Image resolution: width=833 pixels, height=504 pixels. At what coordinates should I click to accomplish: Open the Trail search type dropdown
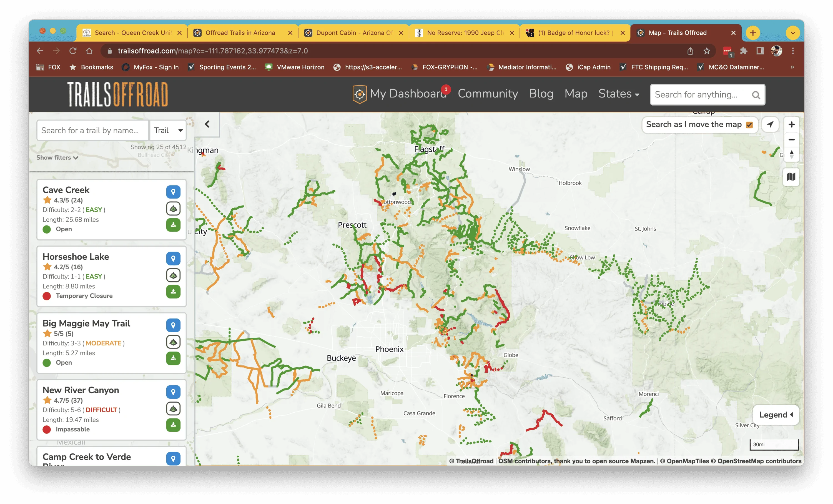click(168, 130)
